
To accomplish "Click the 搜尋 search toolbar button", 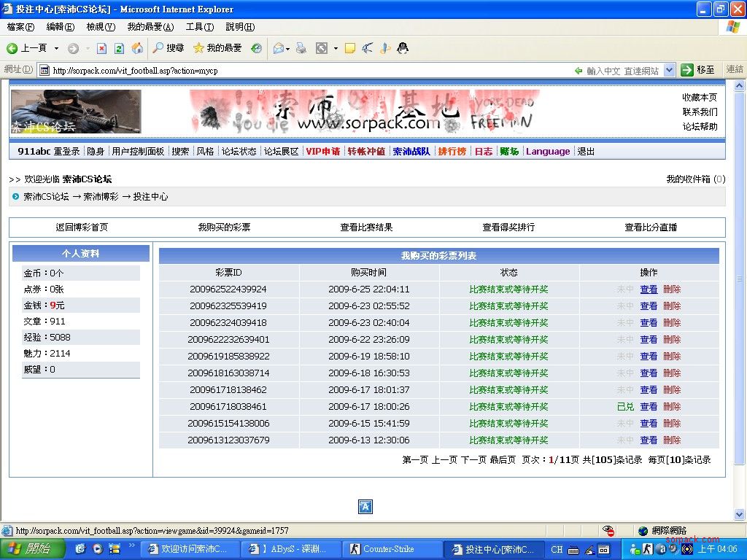I will 168,48.
